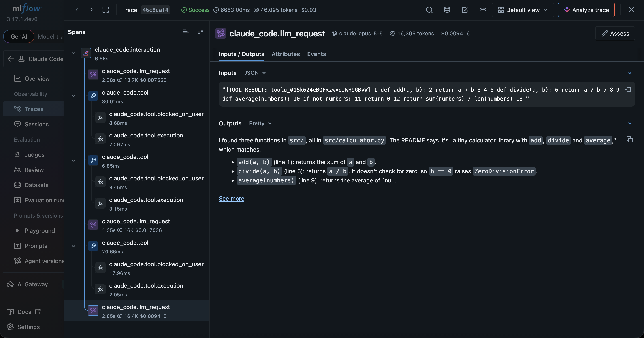Copy the Outputs content

tap(629, 139)
